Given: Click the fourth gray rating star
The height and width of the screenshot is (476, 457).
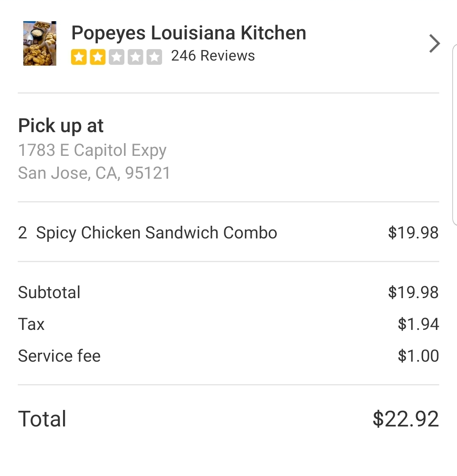Looking at the screenshot, I should pos(135,56).
